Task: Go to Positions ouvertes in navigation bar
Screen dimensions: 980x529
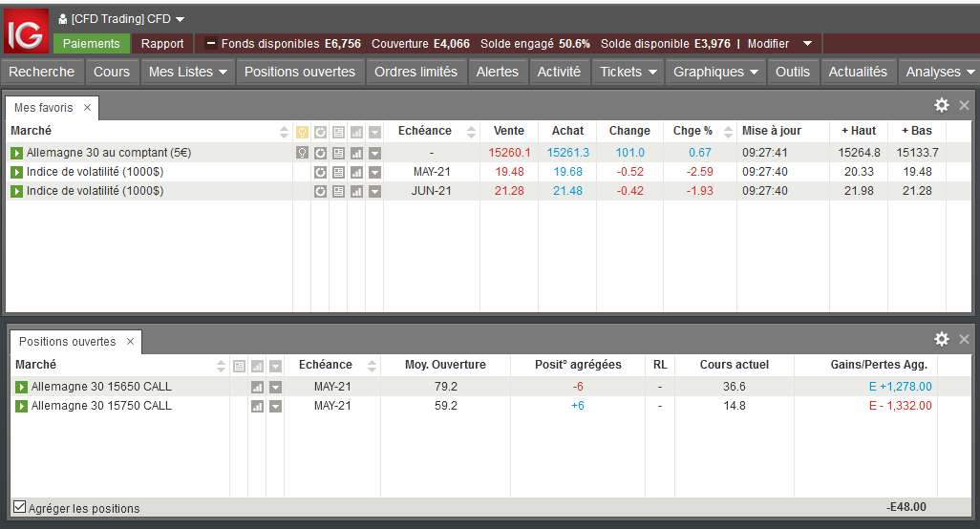Action: (x=300, y=72)
